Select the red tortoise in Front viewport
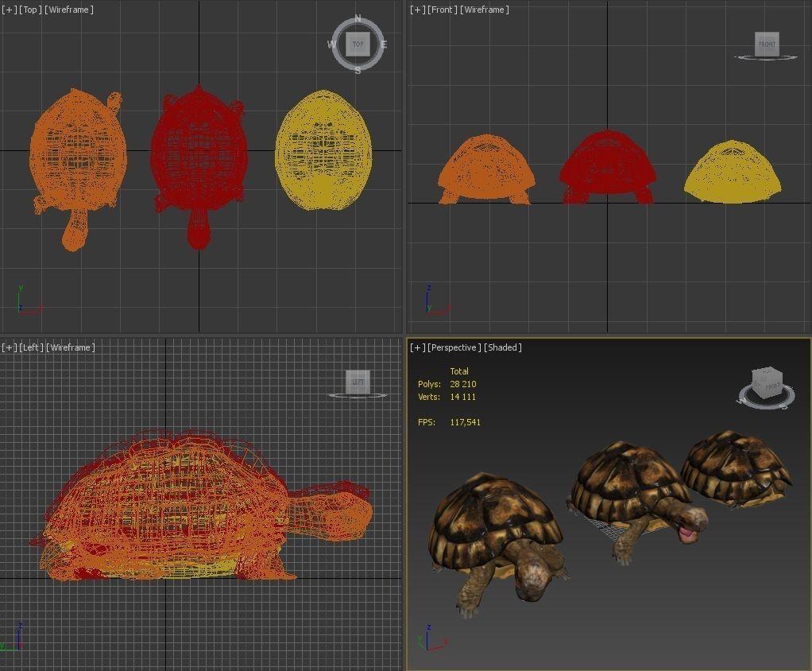Screen dimensions: 812x671 608,167
